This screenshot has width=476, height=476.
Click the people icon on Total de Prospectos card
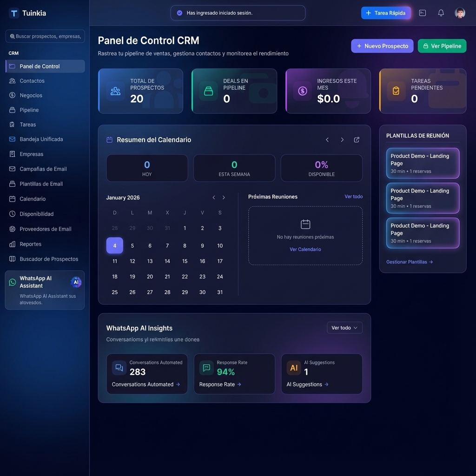point(115,91)
